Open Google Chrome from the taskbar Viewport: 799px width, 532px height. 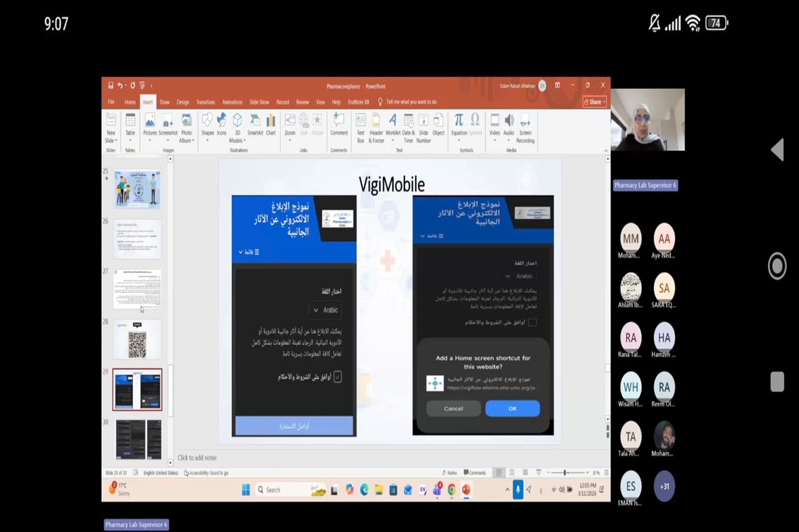[451, 490]
